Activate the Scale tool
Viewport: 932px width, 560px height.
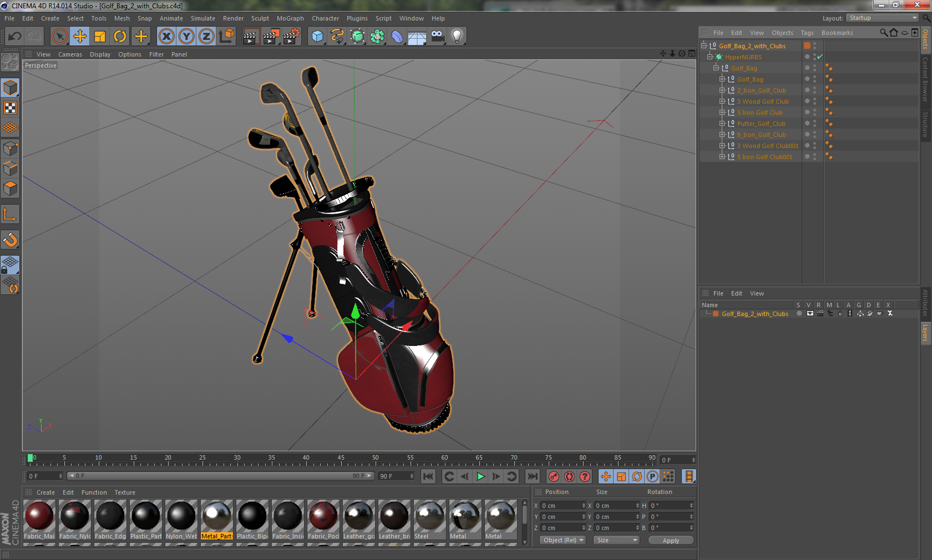tap(100, 37)
